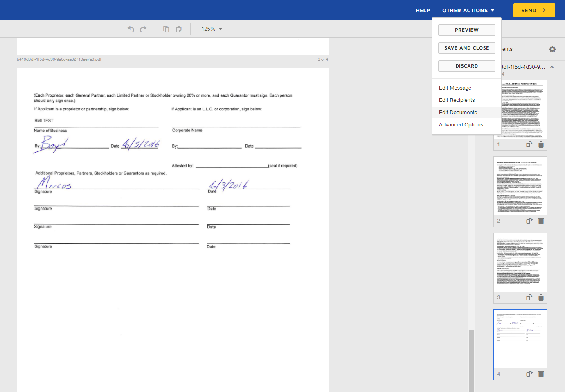Click the redo arrow icon

click(143, 29)
